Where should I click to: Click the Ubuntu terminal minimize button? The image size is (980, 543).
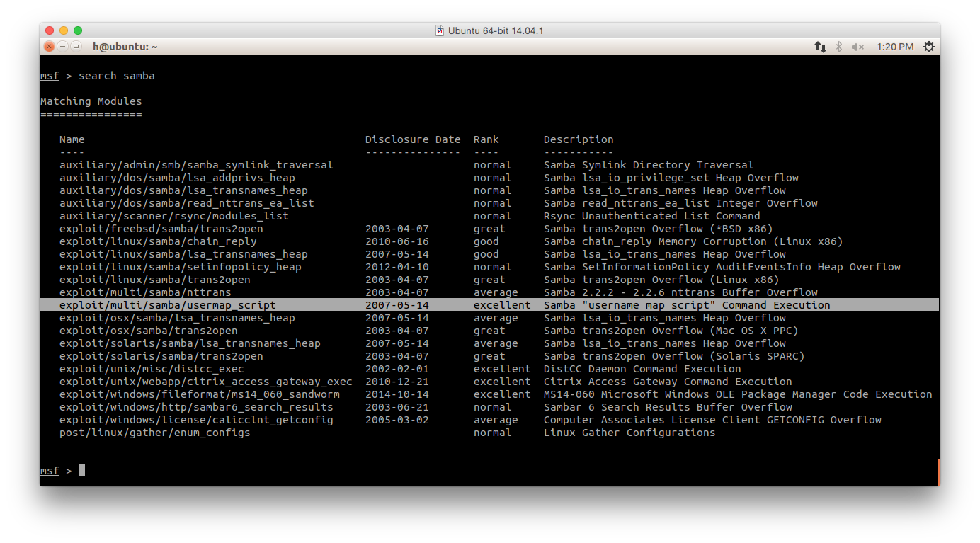tap(62, 47)
